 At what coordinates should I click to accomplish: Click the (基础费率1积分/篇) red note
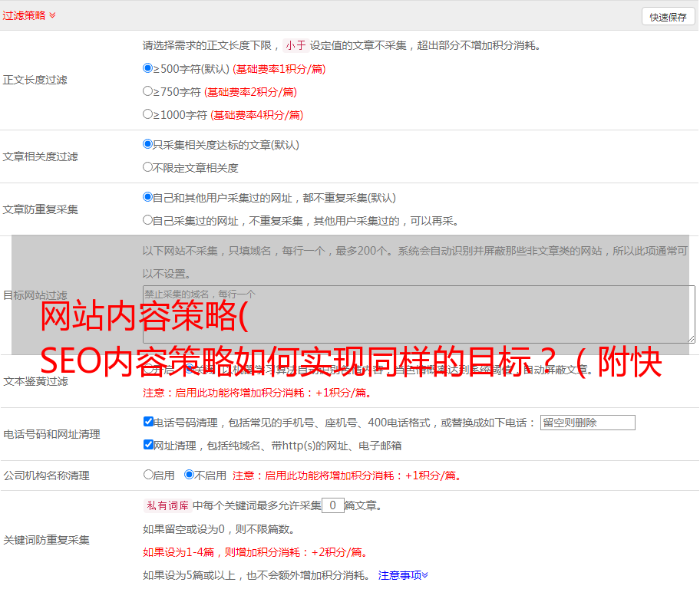tap(279, 69)
